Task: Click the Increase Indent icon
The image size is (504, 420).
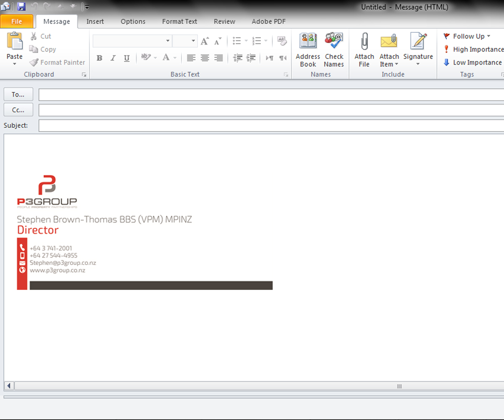Action: pyautogui.click(x=251, y=58)
